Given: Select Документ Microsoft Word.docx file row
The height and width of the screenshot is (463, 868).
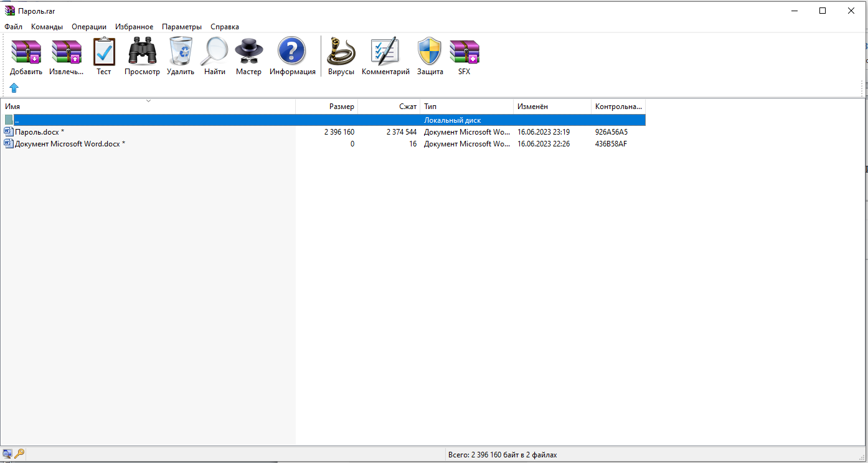Looking at the screenshot, I should click(323, 144).
